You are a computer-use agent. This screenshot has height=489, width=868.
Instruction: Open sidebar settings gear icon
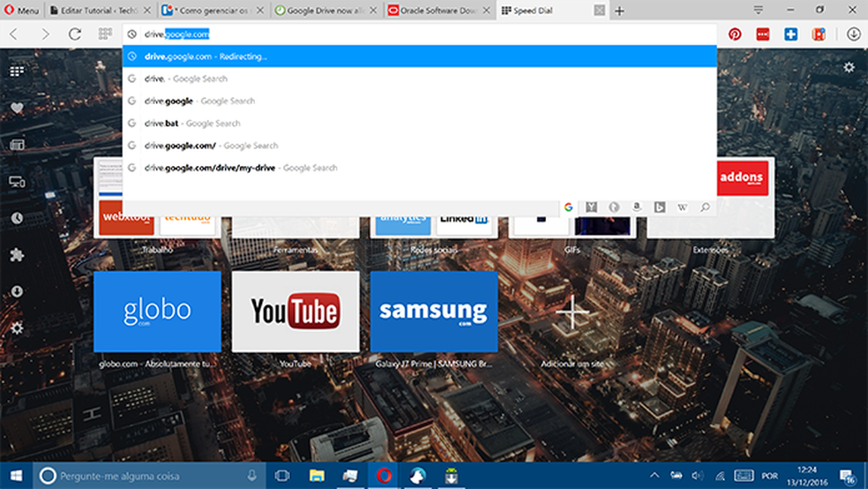point(17,327)
